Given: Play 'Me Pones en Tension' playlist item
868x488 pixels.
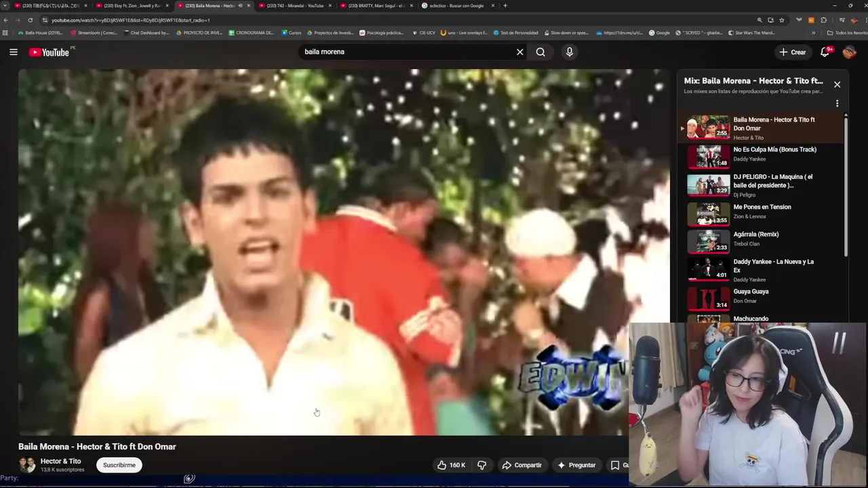Looking at the screenshot, I should 762,213.
